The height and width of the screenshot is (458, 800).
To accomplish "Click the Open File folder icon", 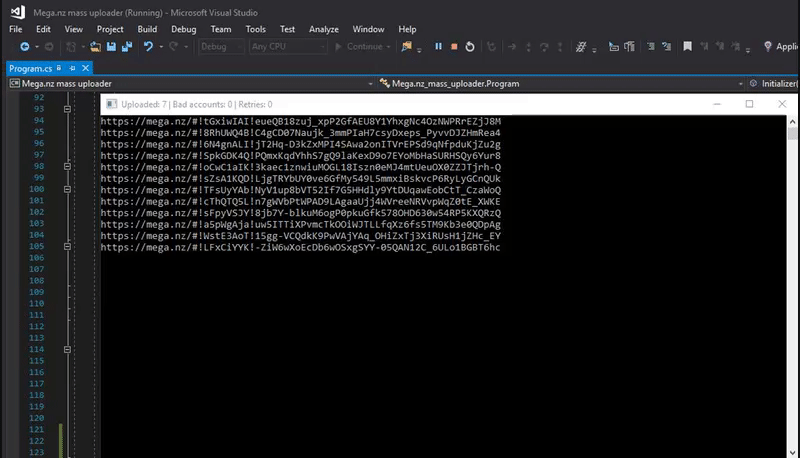I will (95, 46).
